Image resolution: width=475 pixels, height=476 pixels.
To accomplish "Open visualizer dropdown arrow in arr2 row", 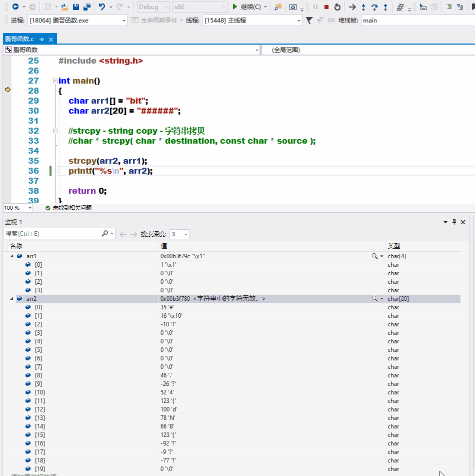I will [x=381, y=299].
